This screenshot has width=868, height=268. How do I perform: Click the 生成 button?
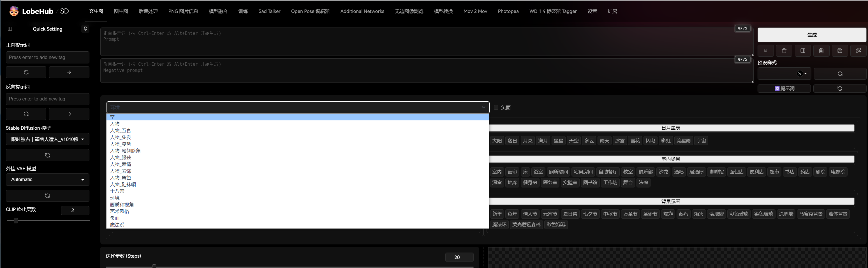(x=811, y=35)
